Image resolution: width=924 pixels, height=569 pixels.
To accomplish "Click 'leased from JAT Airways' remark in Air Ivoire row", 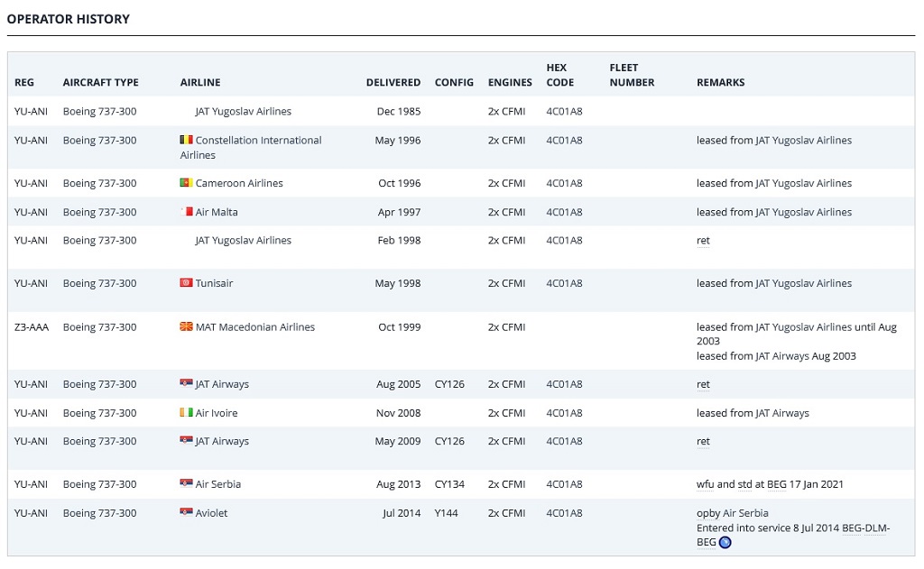I will 753,413.
